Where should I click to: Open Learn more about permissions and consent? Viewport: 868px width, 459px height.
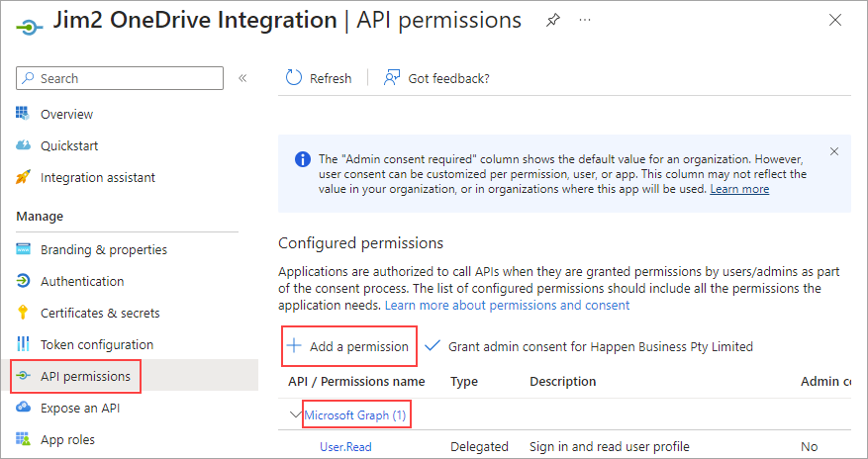507,305
